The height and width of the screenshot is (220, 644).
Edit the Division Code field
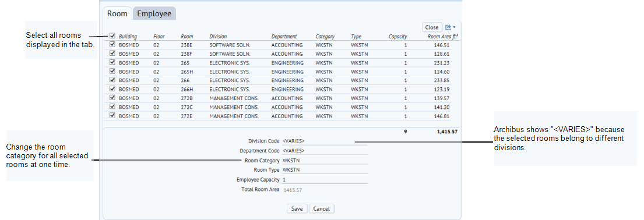pyautogui.click(x=325, y=141)
